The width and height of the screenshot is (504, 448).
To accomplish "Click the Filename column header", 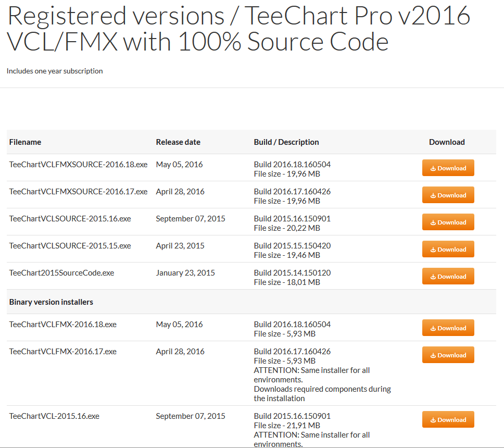I will 25,142.
